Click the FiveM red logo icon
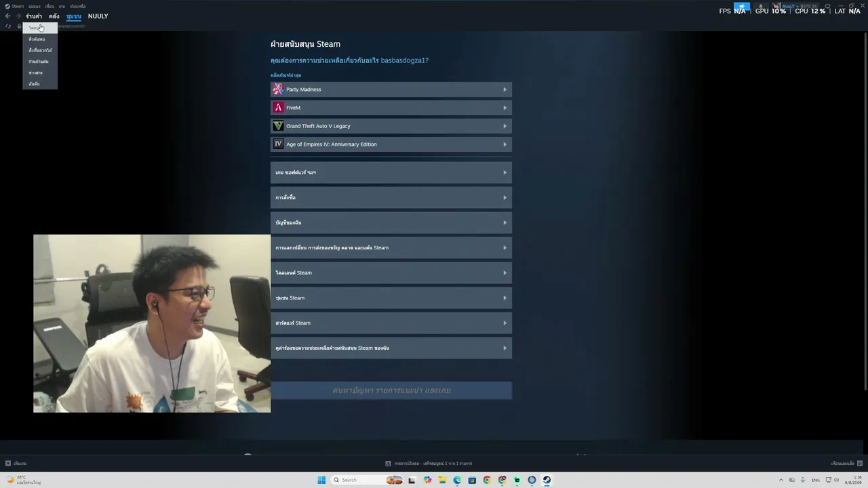This screenshot has height=488, width=868. (278, 108)
